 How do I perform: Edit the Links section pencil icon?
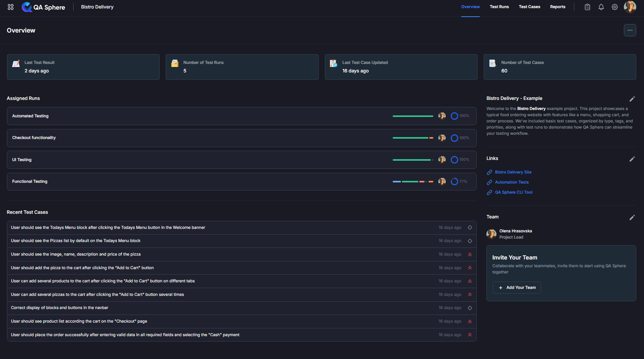[x=632, y=159]
